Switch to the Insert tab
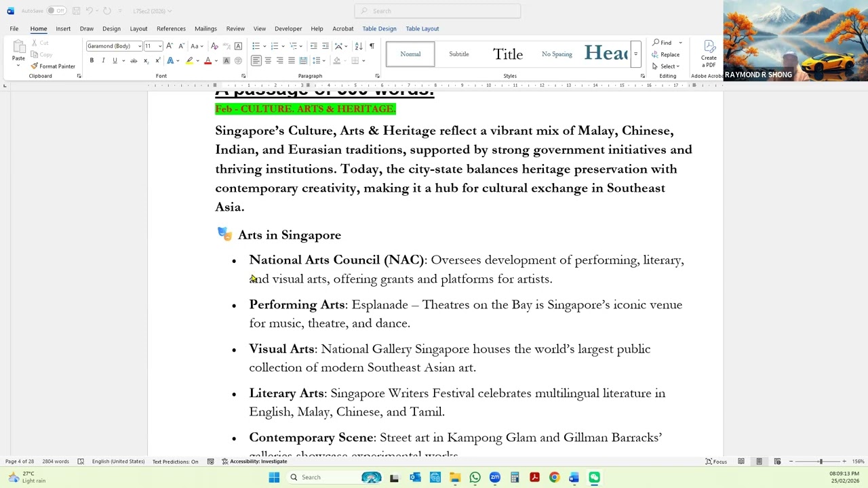This screenshot has width=868, height=488. pyautogui.click(x=63, y=28)
